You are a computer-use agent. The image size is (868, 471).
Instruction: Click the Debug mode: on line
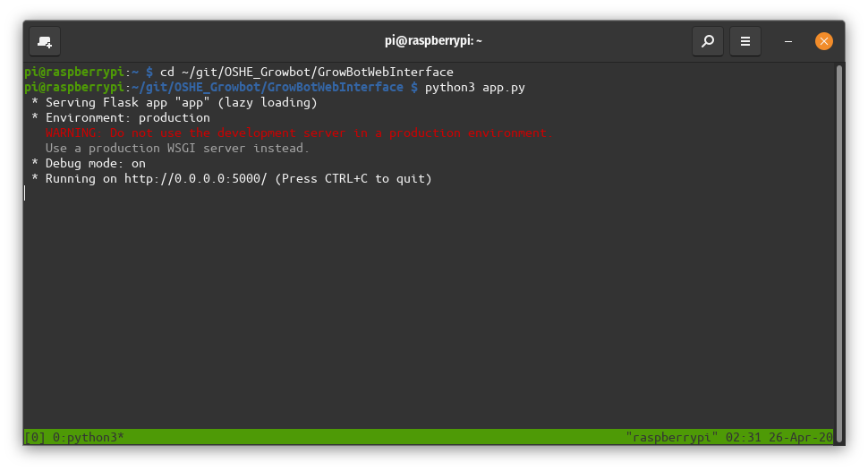95,164
